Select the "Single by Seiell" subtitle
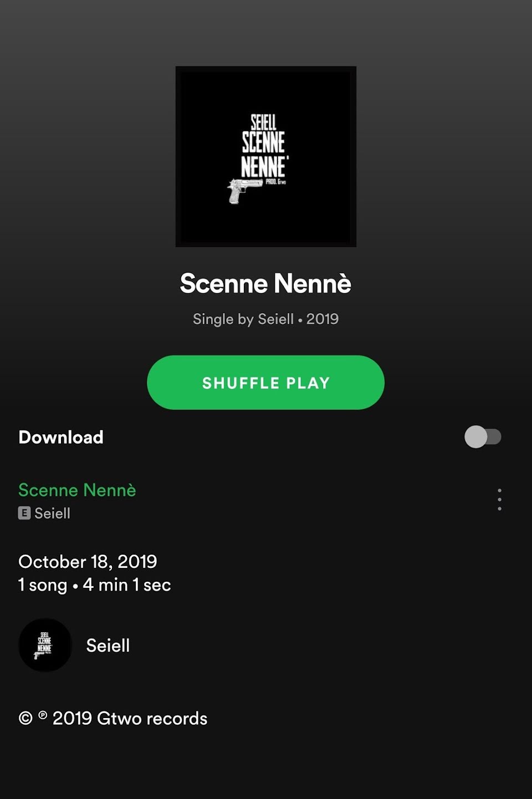The image size is (532, 799). click(243, 319)
